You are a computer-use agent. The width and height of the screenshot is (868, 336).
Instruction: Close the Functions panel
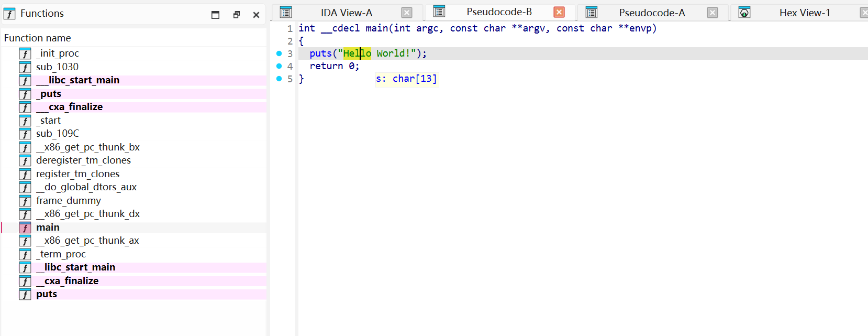point(256,15)
